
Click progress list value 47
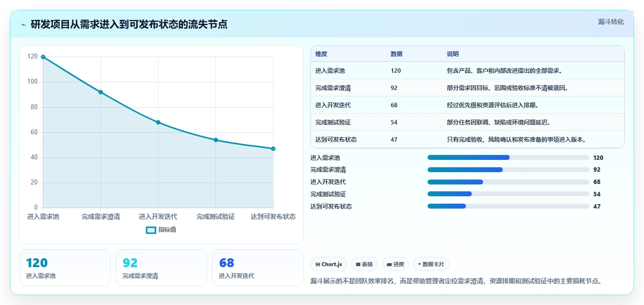pos(597,207)
